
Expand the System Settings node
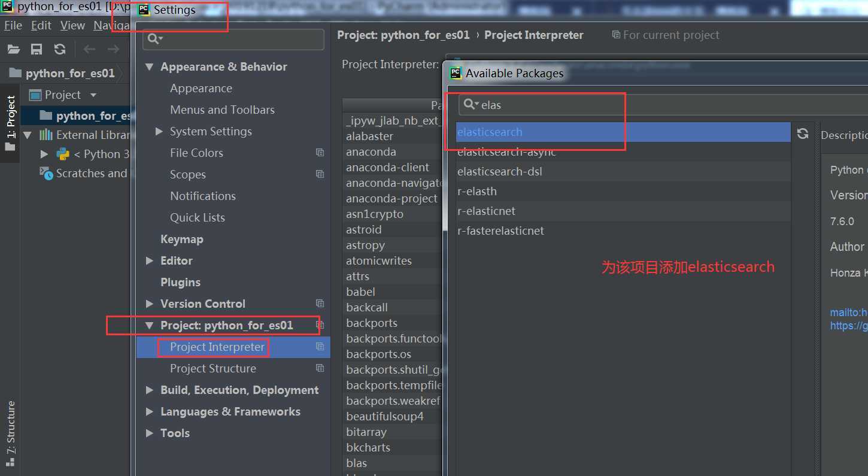click(159, 131)
